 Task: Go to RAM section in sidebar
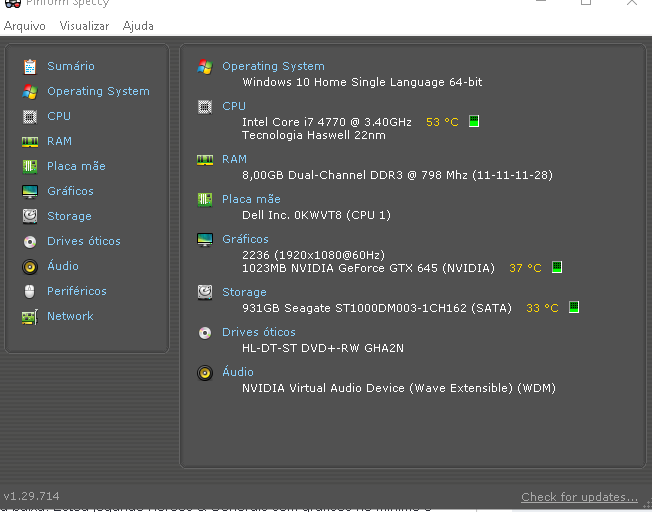pos(59,141)
